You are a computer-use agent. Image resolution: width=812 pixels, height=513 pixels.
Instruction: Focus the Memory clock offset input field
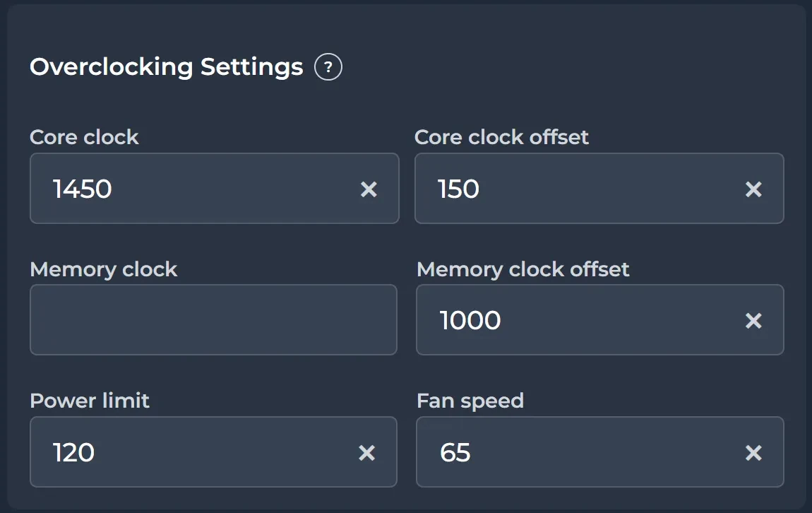pos(579,320)
